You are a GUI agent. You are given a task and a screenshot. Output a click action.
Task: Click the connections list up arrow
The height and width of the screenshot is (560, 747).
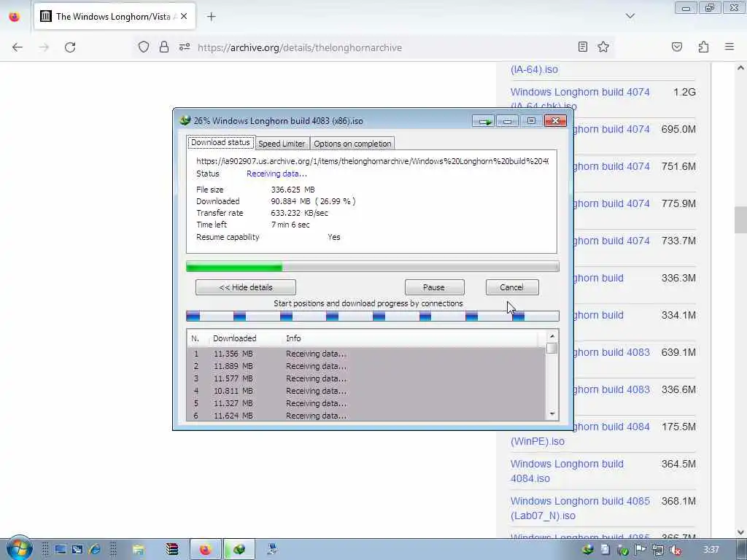pos(551,336)
